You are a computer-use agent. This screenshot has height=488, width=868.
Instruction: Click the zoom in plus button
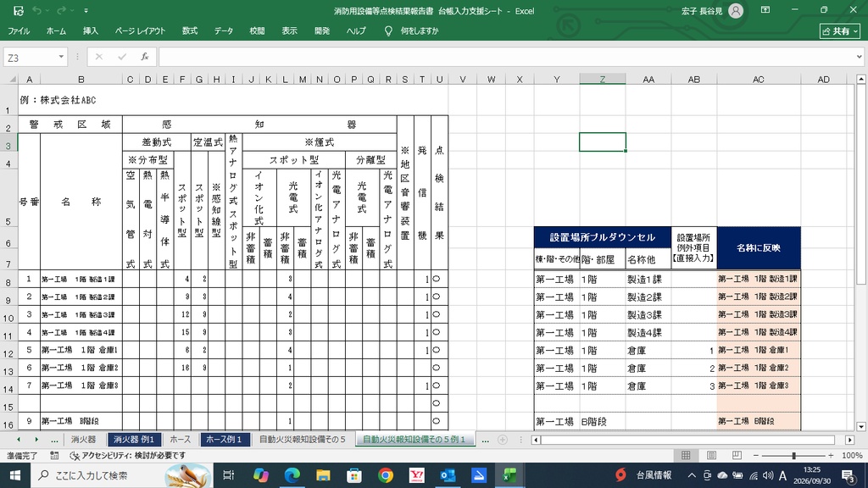pos(831,455)
